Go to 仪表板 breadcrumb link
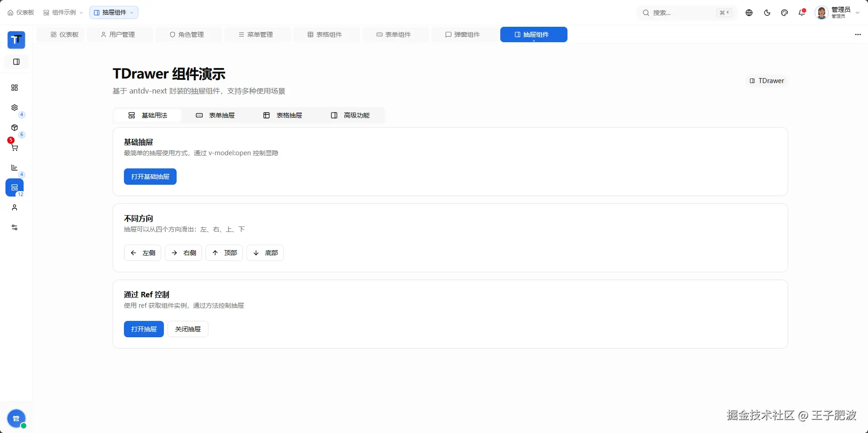This screenshot has height=433, width=868. pos(21,13)
